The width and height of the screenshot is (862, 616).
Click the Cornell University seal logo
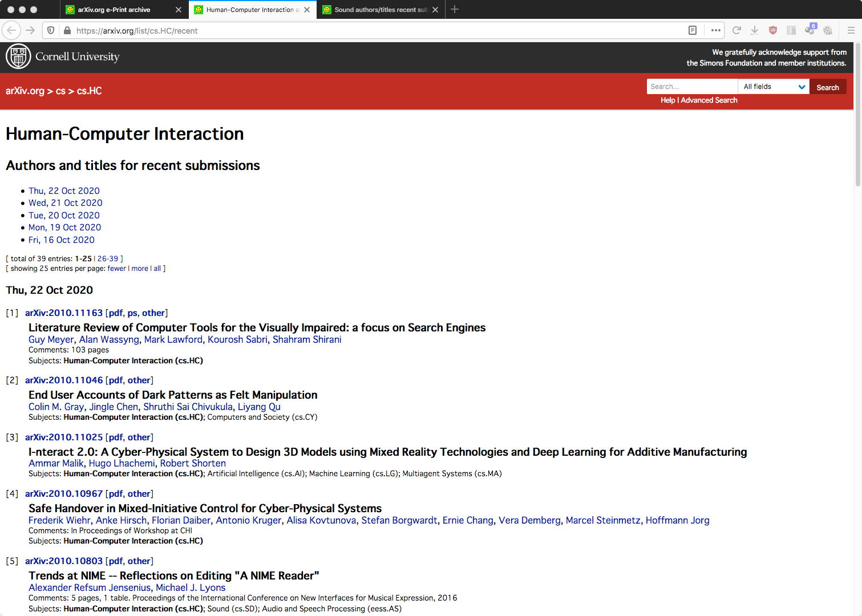(x=18, y=56)
